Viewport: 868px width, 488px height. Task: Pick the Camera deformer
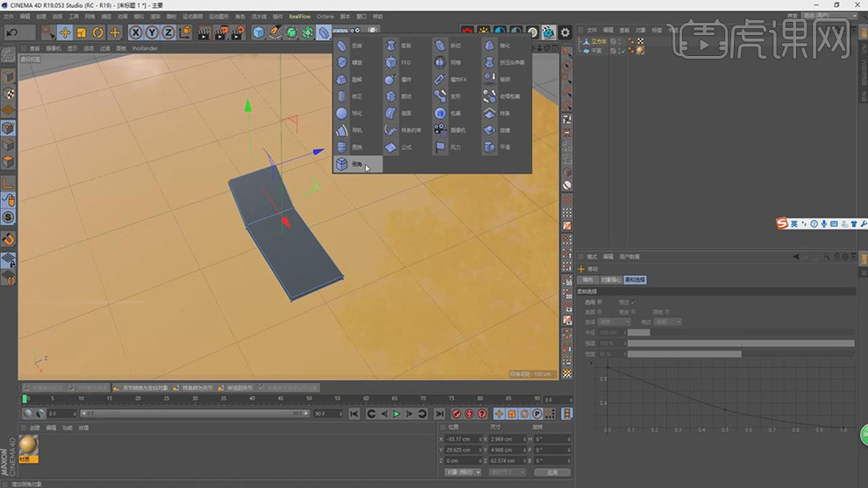point(450,130)
